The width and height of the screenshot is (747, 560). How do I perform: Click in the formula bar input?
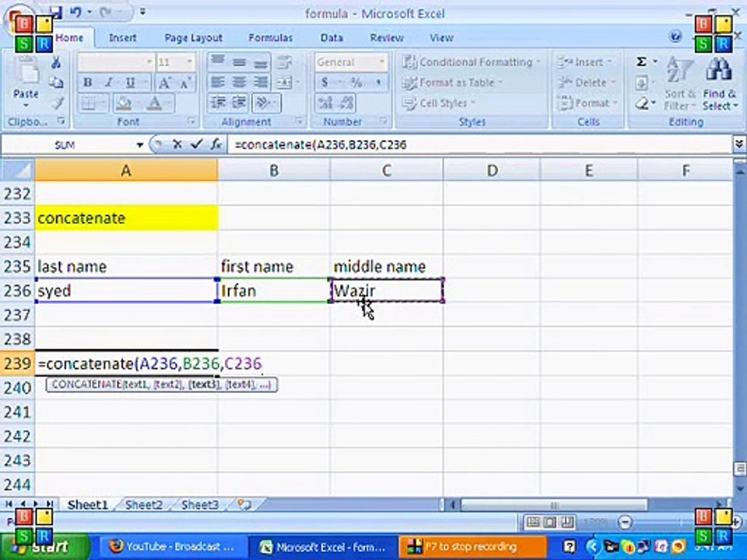[481, 145]
